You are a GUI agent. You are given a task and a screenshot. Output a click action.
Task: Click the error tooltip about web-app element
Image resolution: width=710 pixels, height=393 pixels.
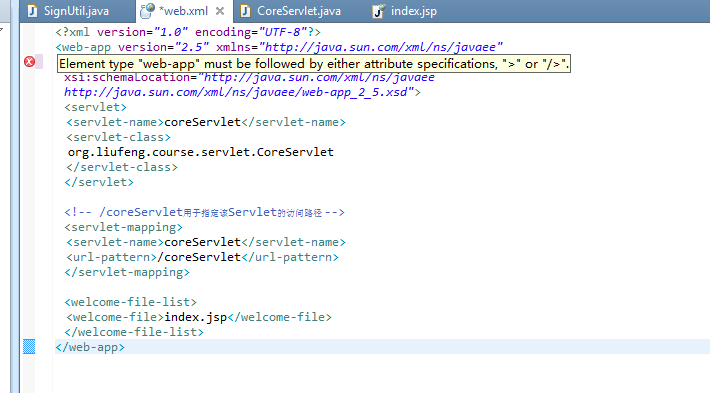click(x=314, y=63)
